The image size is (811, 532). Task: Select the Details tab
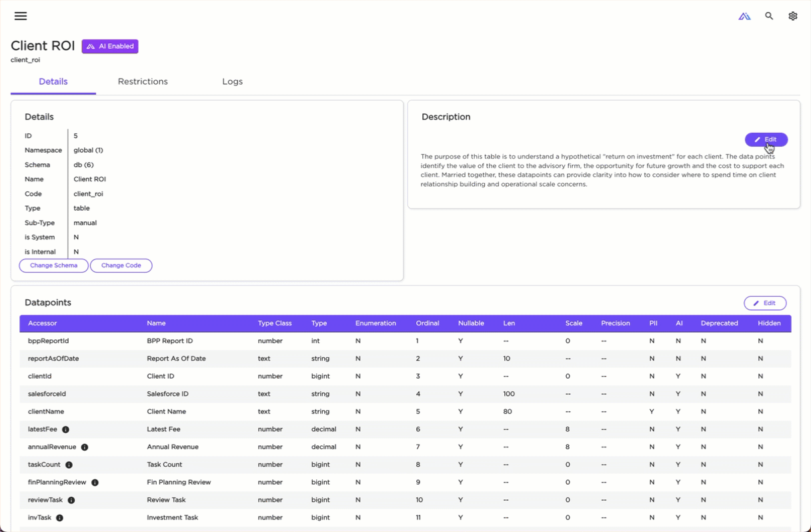pyautogui.click(x=53, y=81)
